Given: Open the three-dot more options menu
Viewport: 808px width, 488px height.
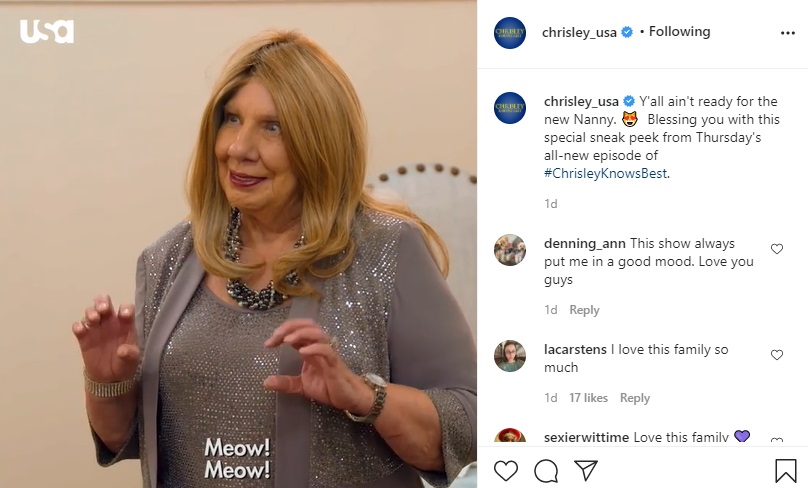Looking at the screenshot, I should (x=788, y=33).
